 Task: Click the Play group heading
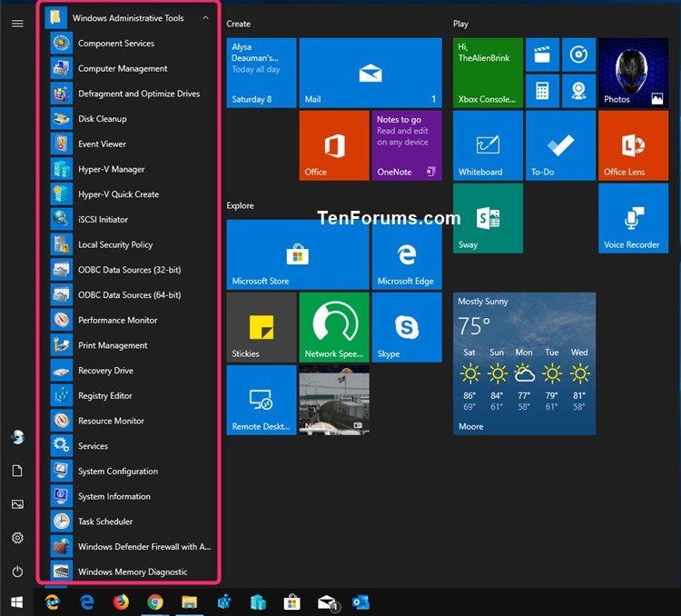[x=460, y=24]
